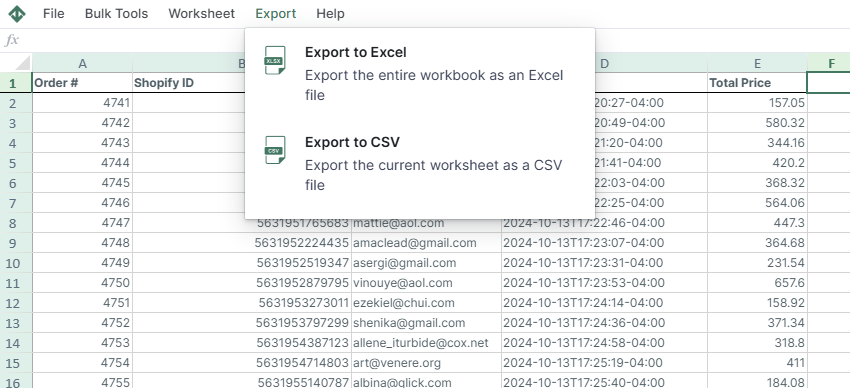Image resolution: width=850 pixels, height=388 pixels.
Task: Click the CSV file icon
Action: pos(274,150)
